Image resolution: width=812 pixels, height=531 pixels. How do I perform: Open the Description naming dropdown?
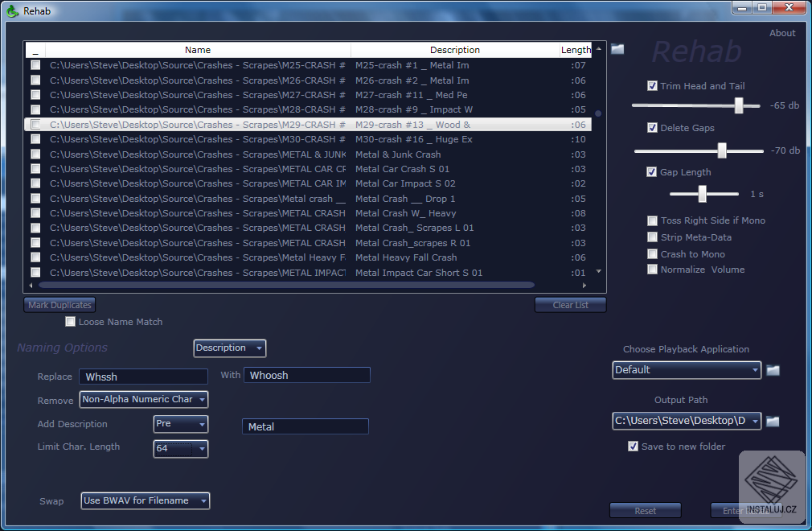click(x=230, y=348)
